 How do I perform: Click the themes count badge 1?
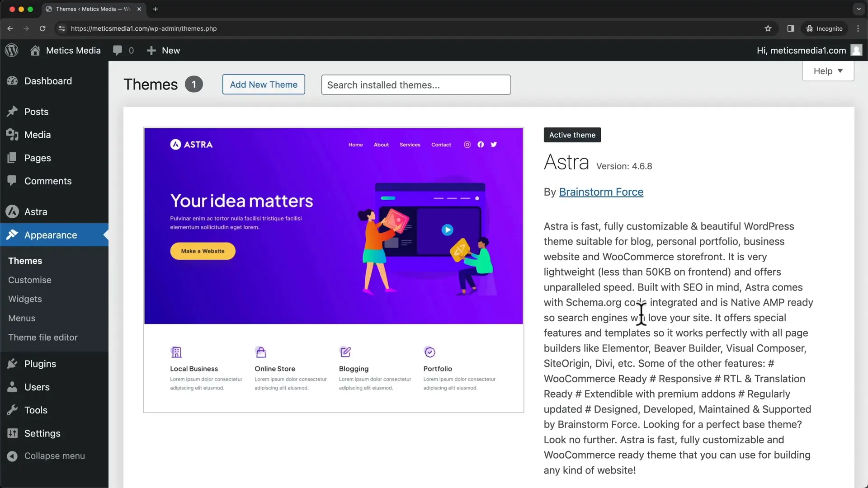pos(194,84)
